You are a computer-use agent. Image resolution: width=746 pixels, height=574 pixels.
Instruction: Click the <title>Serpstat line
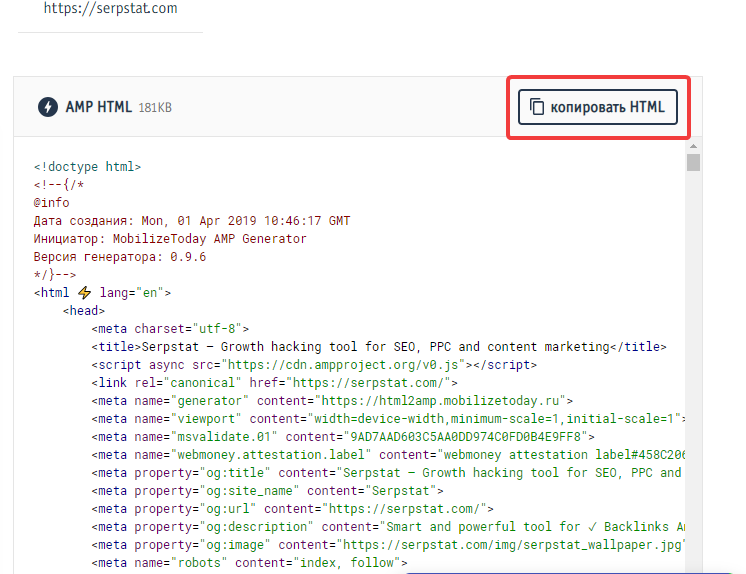[x=379, y=347]
